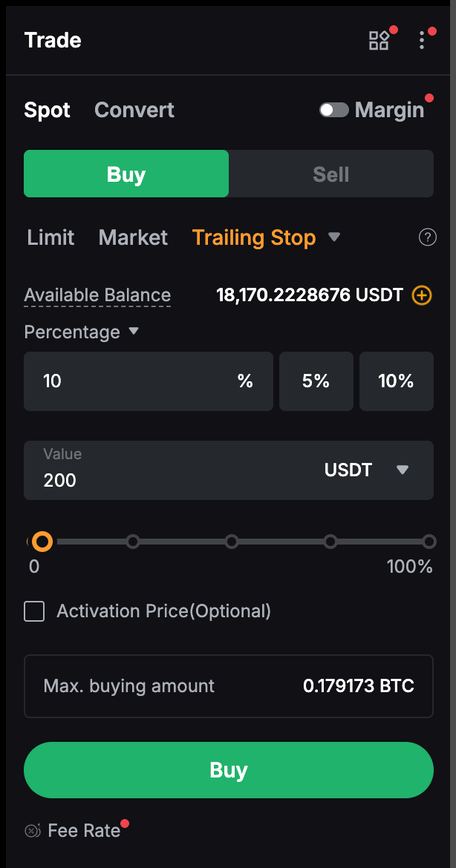Switch to the Convert tab

[x=134, y=111]
